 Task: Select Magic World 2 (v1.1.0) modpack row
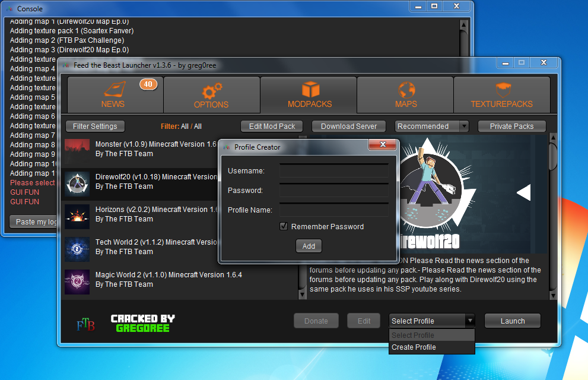pos(181,282)
